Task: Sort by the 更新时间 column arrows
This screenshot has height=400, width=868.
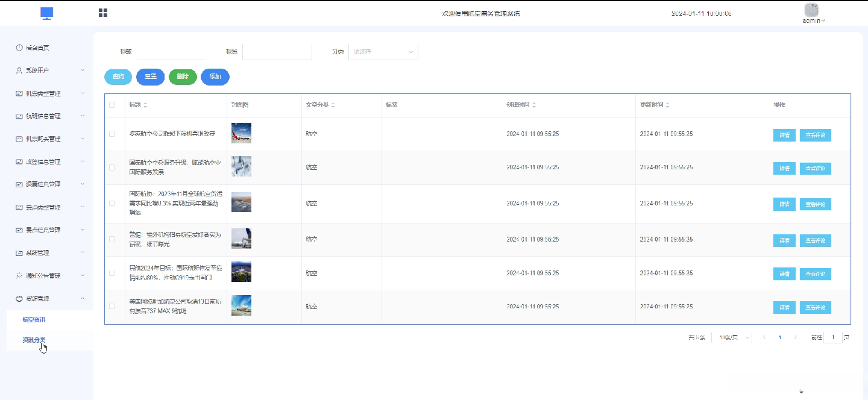Action: tap(668, 105)
